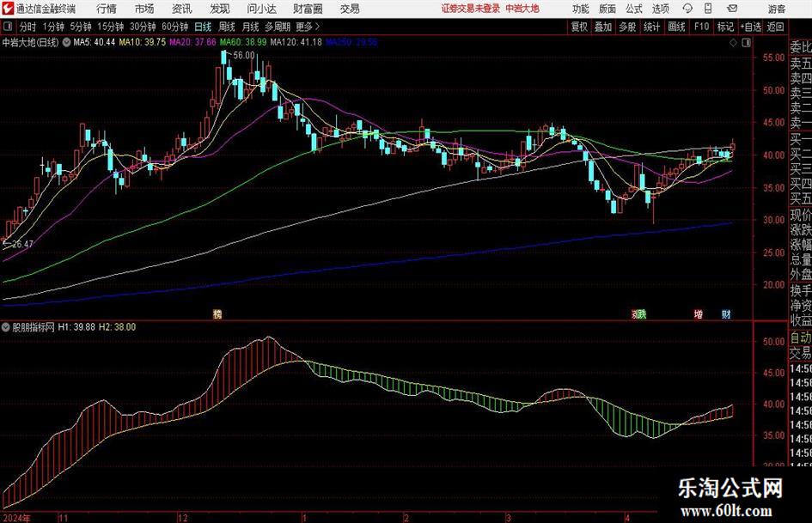Toggle the left sidebar panel icon beside 分时
This screenshot has height=523, width=812.
pos(8,27)
